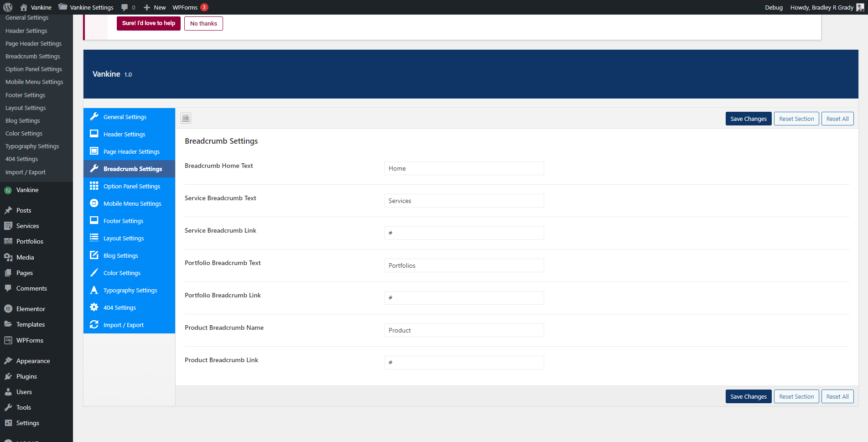868x442 pixels.
Task: Click the WordPress logo icon in admin bar
Action: [x=8, y=7]
